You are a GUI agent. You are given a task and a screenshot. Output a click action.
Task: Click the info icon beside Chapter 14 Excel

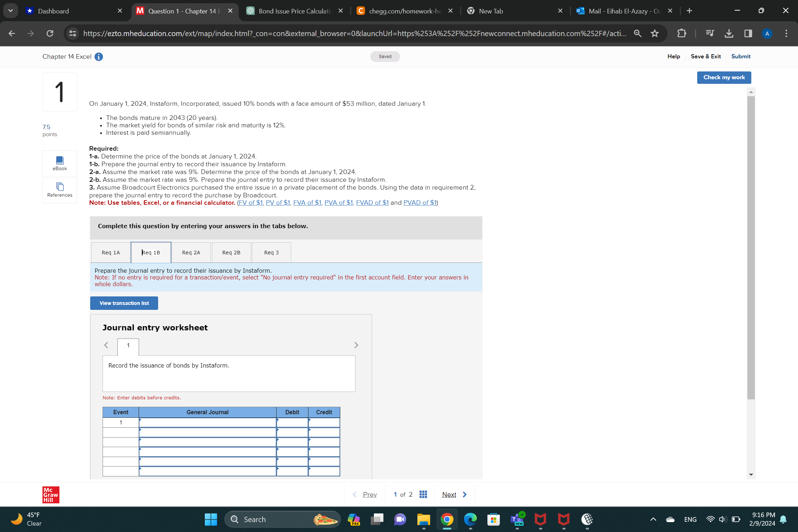pos(99,57)
